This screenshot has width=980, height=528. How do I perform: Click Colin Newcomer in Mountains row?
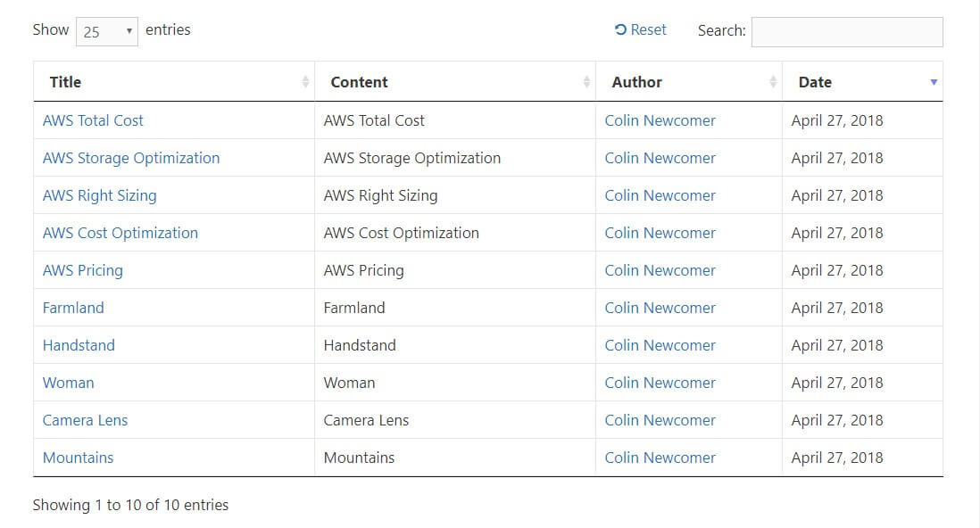(x=660, y=458)
